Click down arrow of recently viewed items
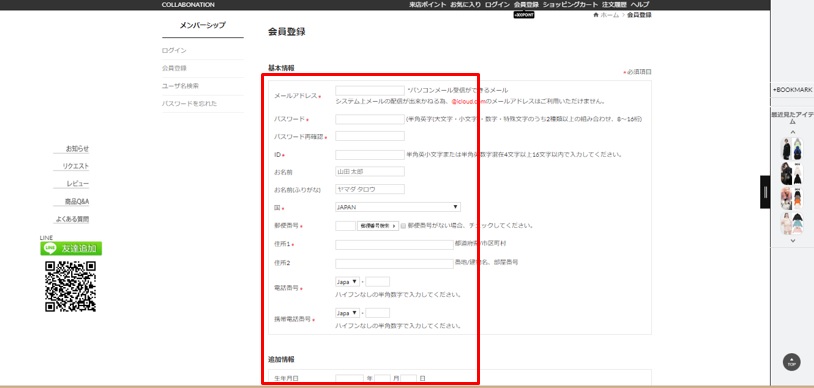 point(792,240)
